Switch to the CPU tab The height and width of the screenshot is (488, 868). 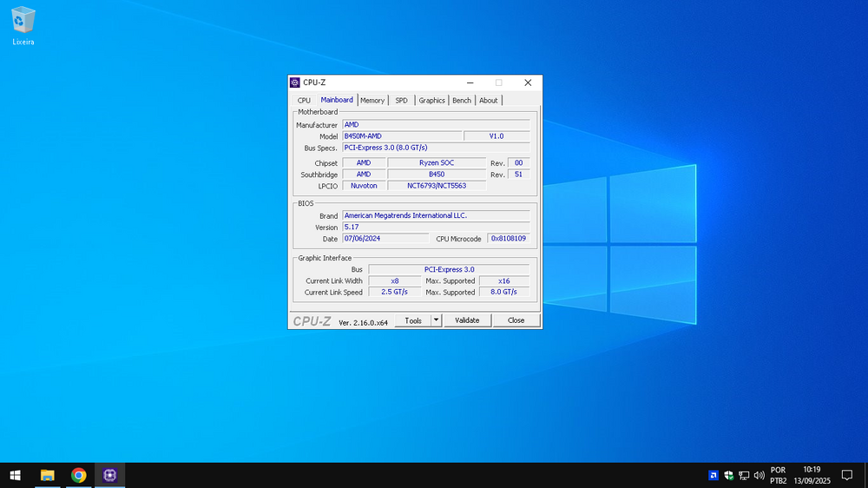pos(304,101)
